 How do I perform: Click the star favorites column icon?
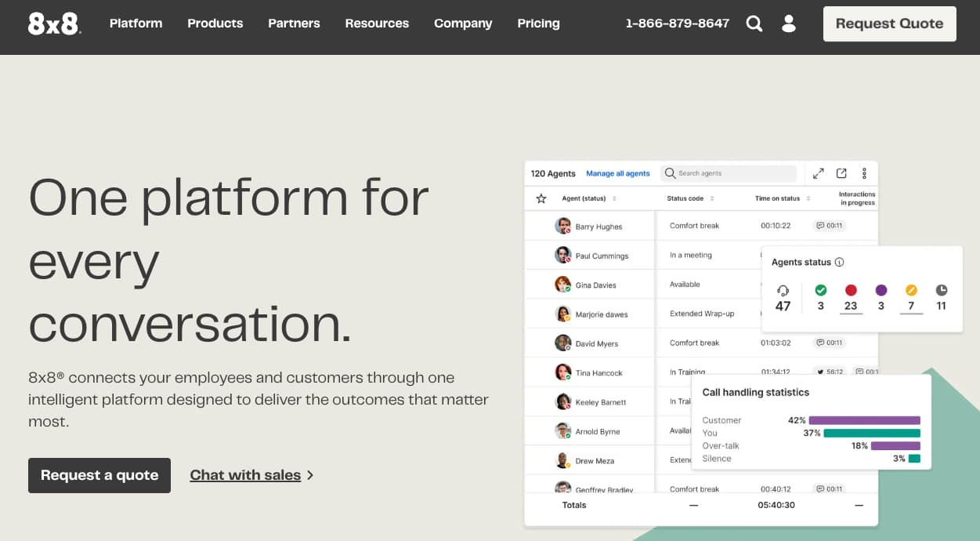click(541, 198)
